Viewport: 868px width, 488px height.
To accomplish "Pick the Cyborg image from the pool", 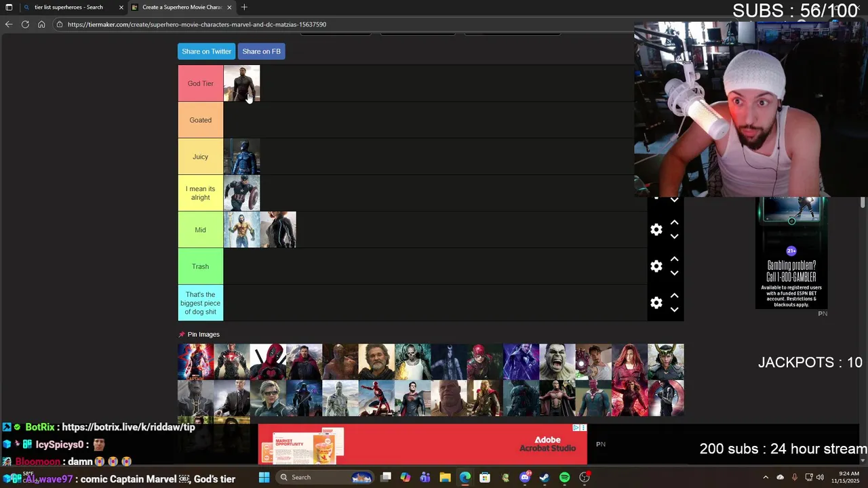I will coord(232,362).
